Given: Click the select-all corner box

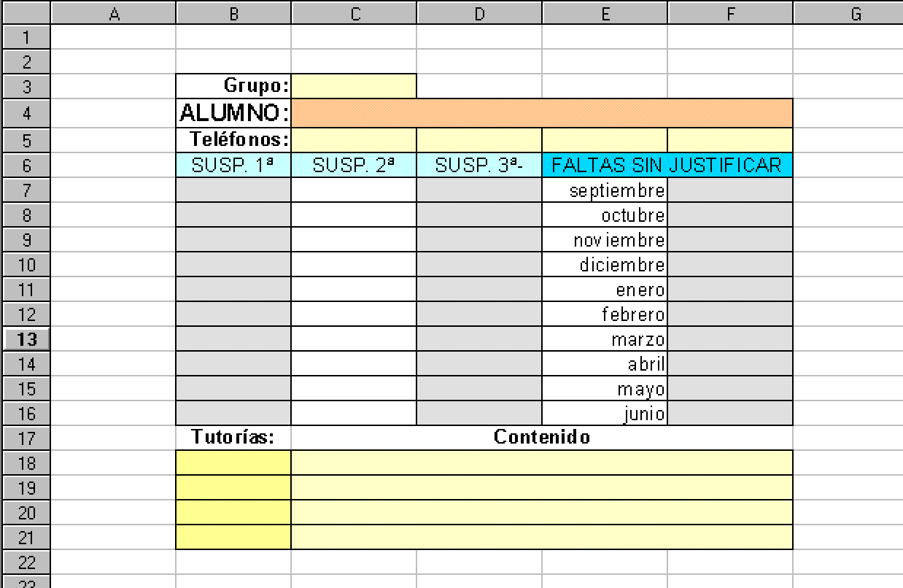Looking at the screenshot, I should pyautogui.click(x=26, y=12).
